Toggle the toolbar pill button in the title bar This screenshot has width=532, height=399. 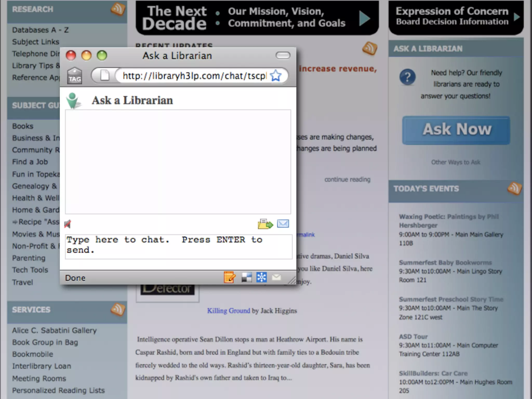[x=283, y=55]
